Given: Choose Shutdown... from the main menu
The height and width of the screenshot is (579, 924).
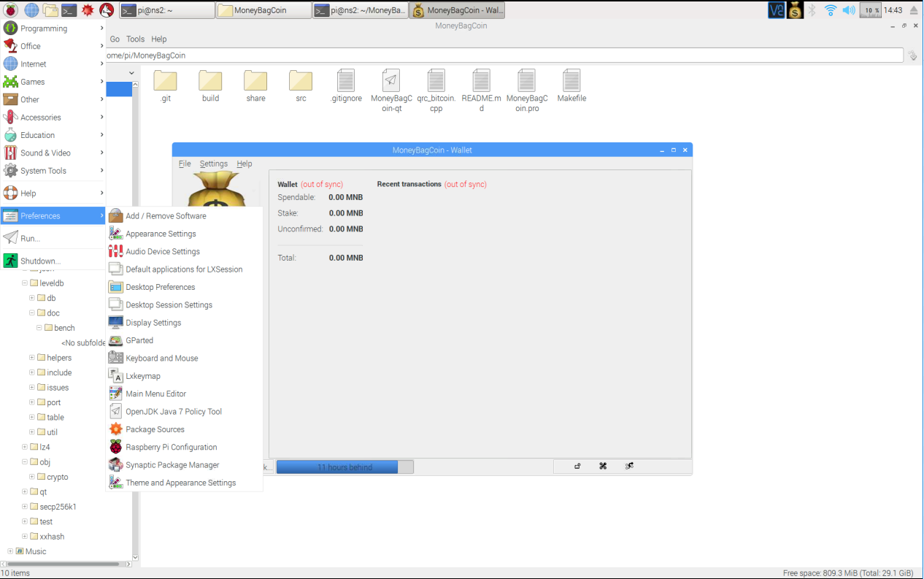Looking at the screenshot, I should coord(53,261).
